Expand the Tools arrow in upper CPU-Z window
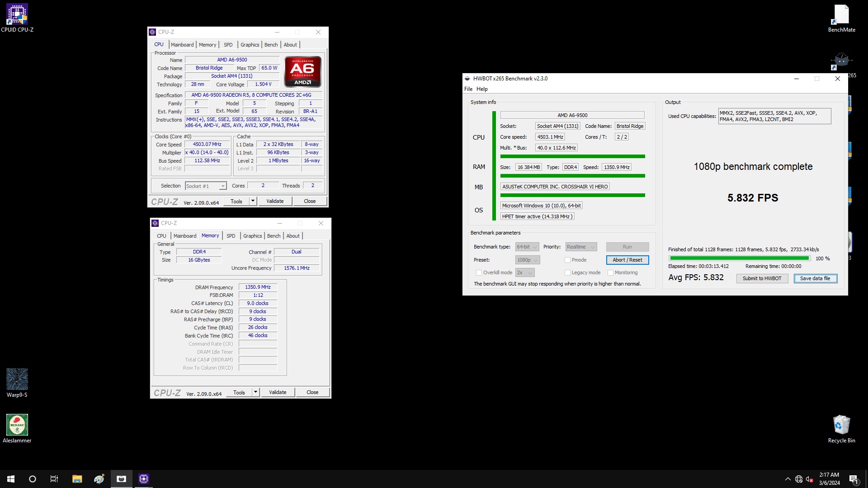868x488 pixels. [253, 201]
